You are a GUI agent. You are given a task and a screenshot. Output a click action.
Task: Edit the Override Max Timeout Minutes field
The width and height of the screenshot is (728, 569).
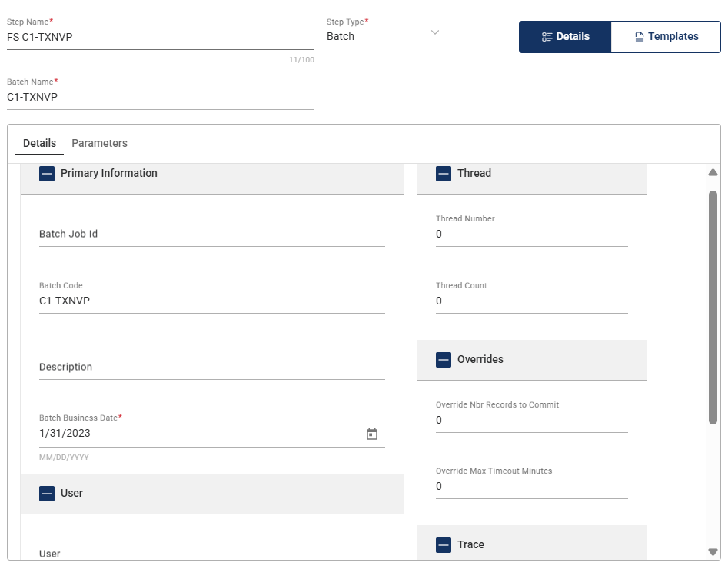(x=531, y=486)
